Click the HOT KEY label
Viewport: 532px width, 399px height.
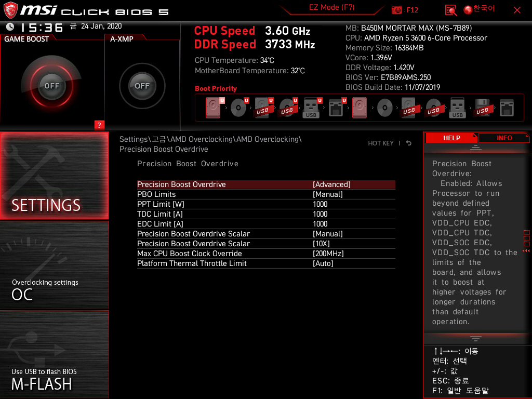coord(381,143)
